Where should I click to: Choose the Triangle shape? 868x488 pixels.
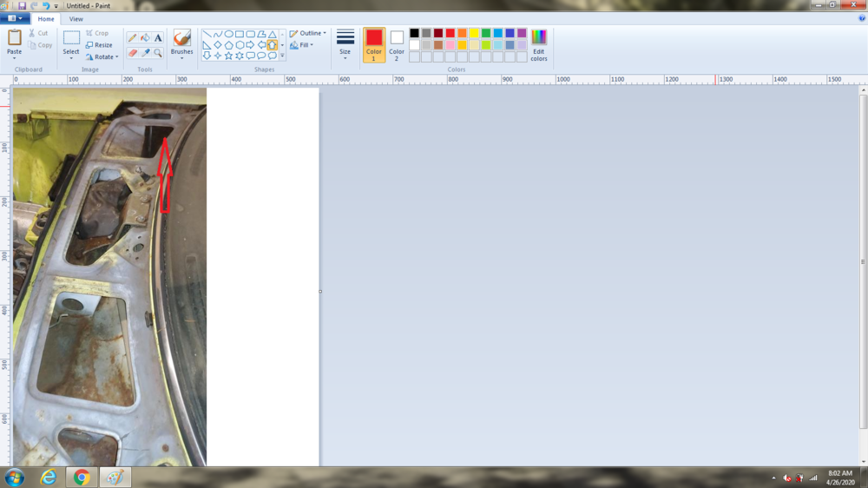273,34
